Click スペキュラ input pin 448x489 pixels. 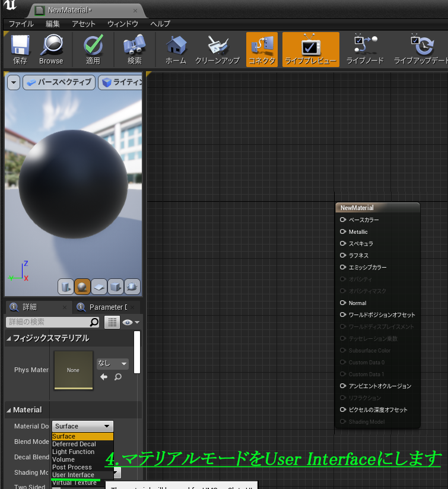(x=343, y=243)
